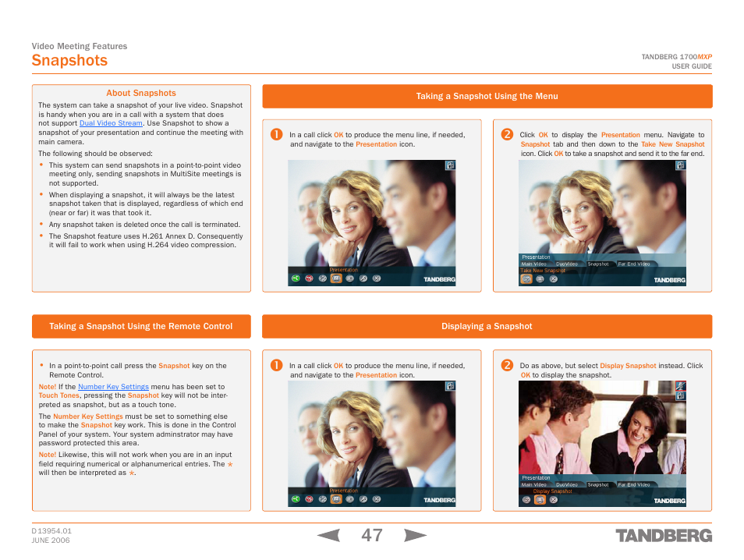Viewport: 744px width, 560px height.
Task: Open the blue Number Key Settings link
Action: (113, 387)
